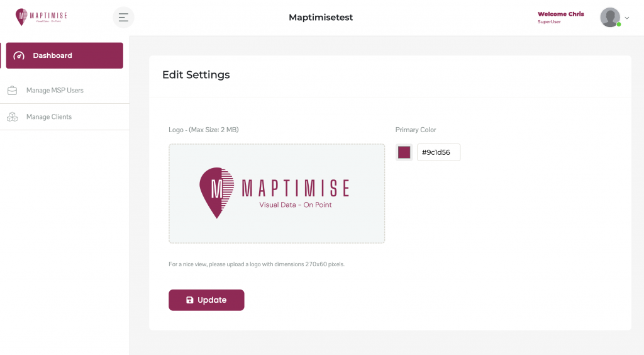This screenshot has width=644, height=355.
Task: Click the Maptimise logo in the header
Action: click(x=42, y=17)
